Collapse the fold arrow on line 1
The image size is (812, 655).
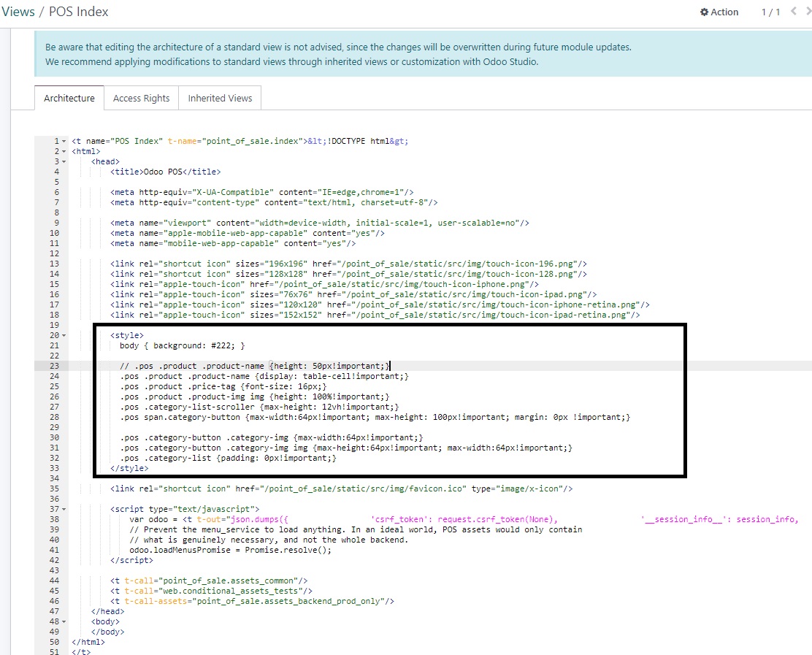coord(64,142)
